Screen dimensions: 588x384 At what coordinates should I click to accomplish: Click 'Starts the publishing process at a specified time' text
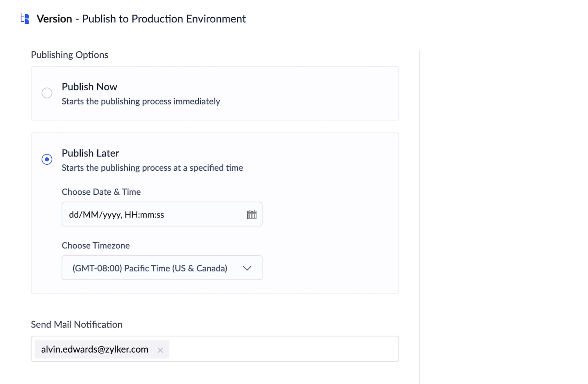[152, 168]
